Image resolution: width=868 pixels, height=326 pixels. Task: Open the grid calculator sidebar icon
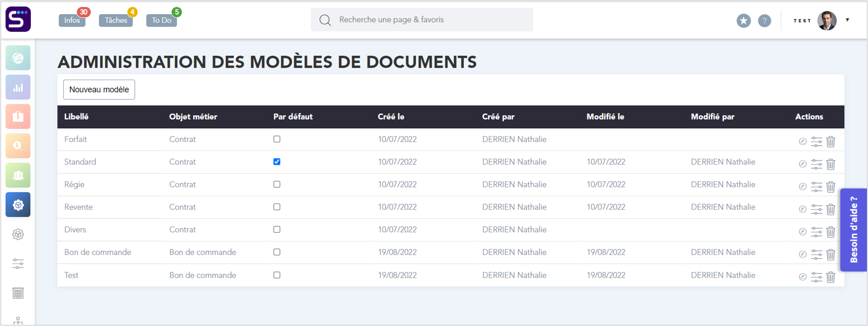[18, 293]
